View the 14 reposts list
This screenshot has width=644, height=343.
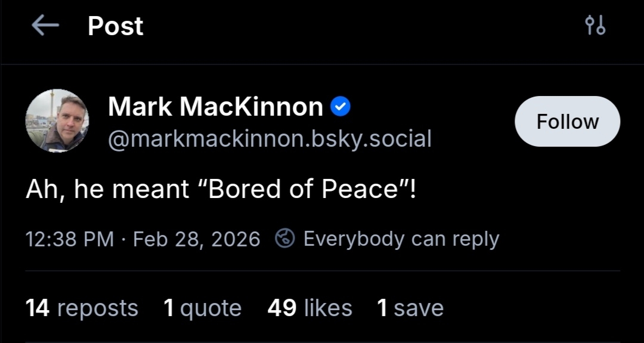[82, 308]
